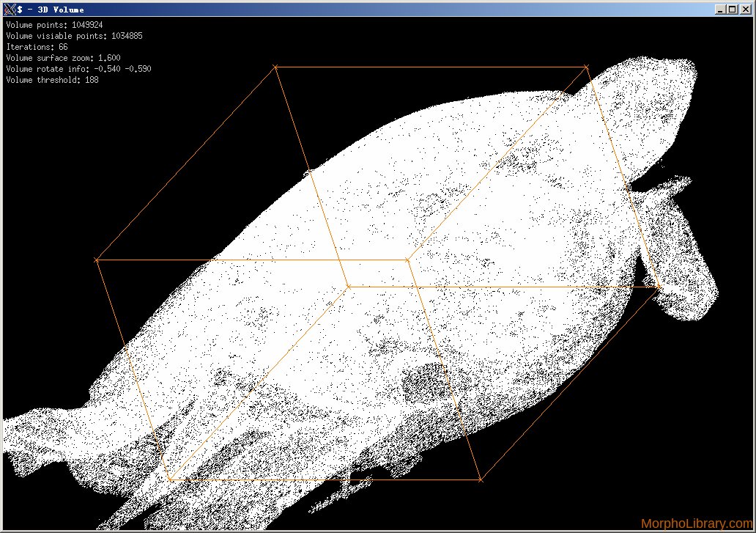756x533 pixels.
Task: Minimize the 3D Volume window
Action: (x=720, y=10)
